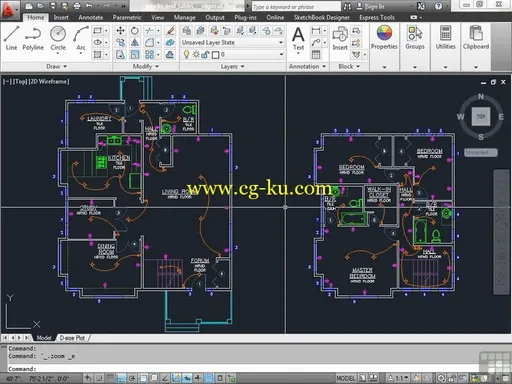This screenshot has width=512, height=384.
Task: Click Sign In link
Action: (375, 6)
